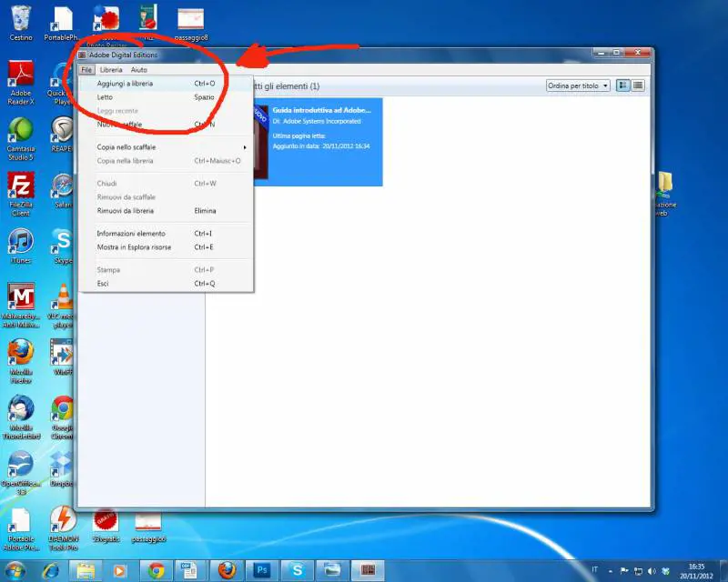Switch to Skype in the taskbar
This screenshot has width=728, height=582.
click(x=298, y=570)
